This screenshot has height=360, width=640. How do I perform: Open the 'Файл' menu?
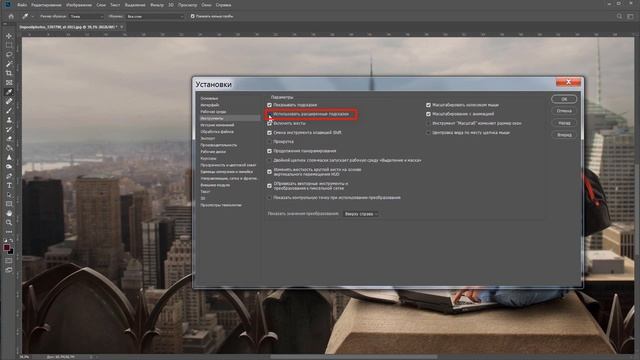22,5
